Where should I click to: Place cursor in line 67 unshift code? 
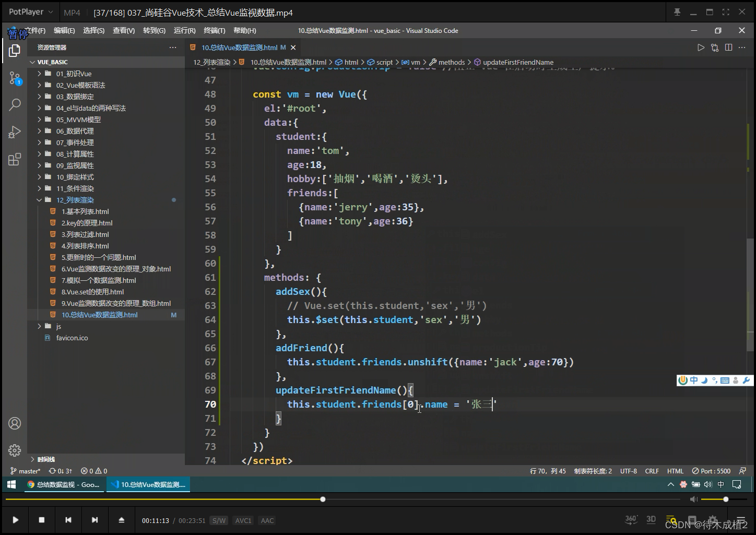click(x=430, y=362)
